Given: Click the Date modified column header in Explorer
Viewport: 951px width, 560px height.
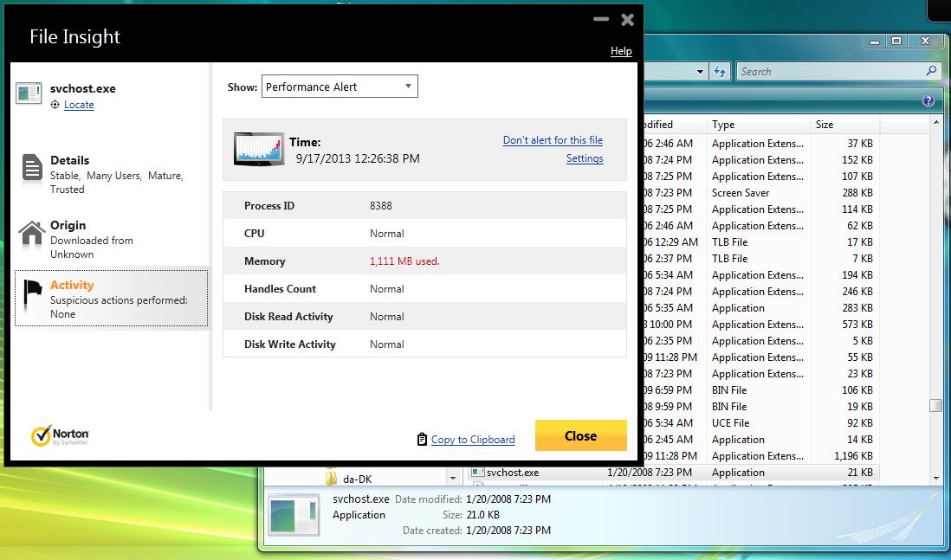Looking at the screenshot, I should pyautogui.click(x=675, y=125).
